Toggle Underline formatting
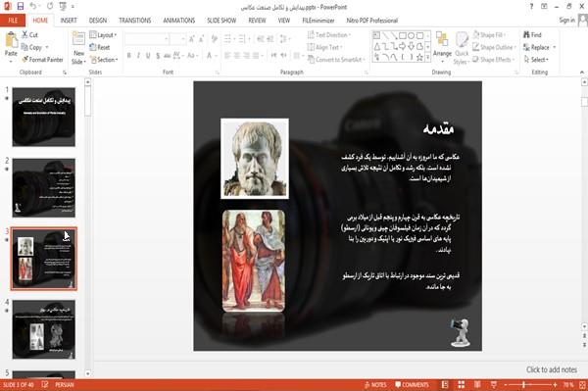588x391 pixels. pos(148,56)
